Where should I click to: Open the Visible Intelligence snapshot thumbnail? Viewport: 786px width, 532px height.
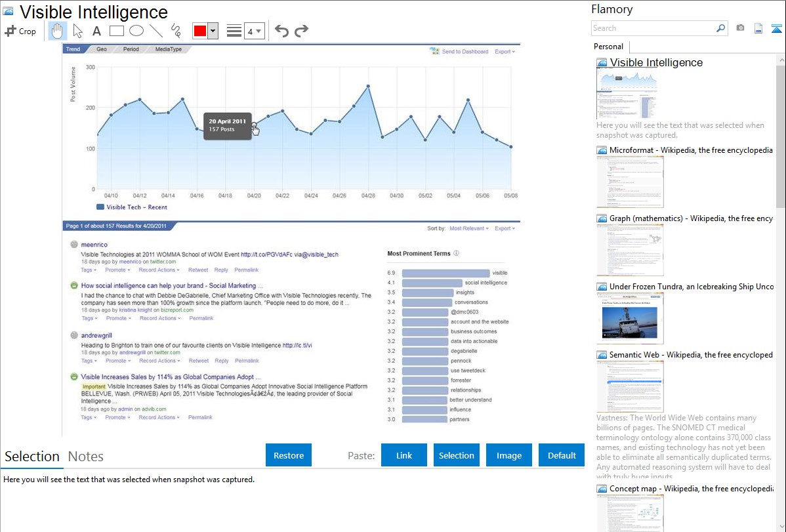coord(627,94)
